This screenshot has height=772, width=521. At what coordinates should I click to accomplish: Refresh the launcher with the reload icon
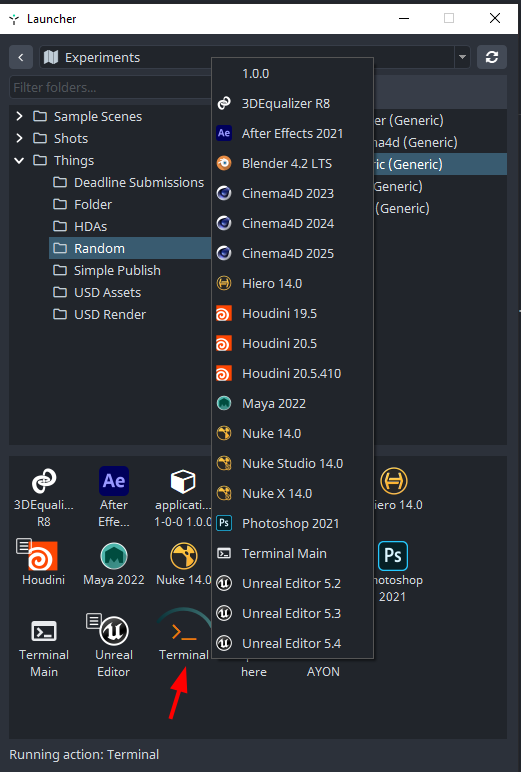[491, 57]
